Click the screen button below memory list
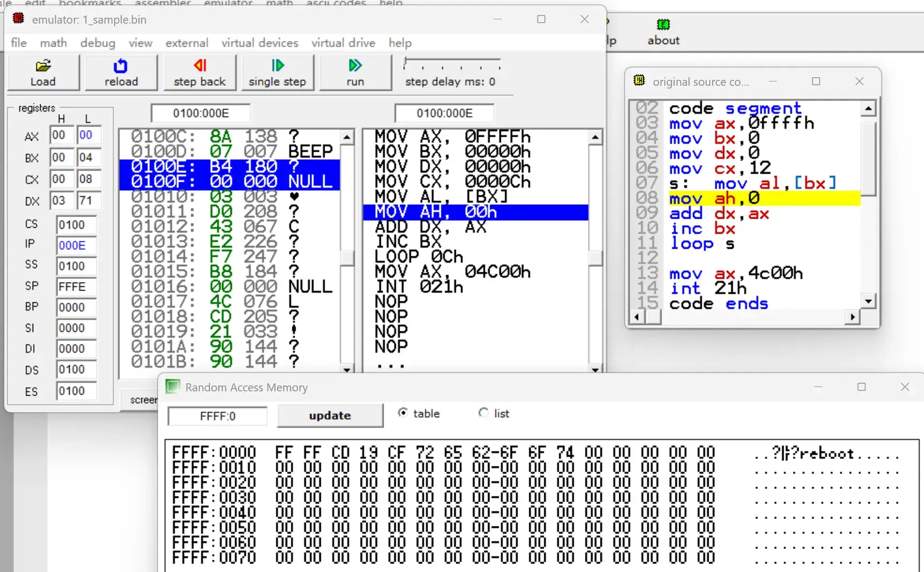This screenshot has height=572, width=924. tap(140, 400)
